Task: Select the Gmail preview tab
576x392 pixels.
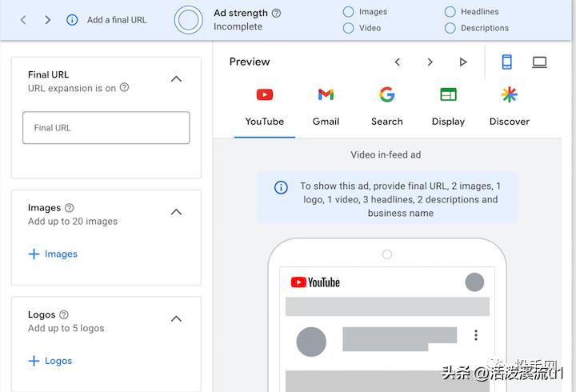Action: 326,106
